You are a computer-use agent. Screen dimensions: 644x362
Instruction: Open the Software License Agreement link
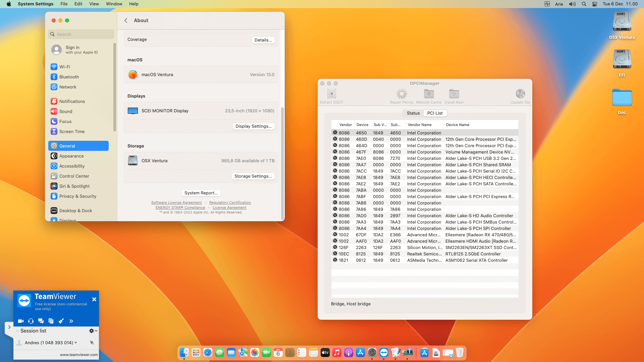pyautogui.click(x=176, y=203)
